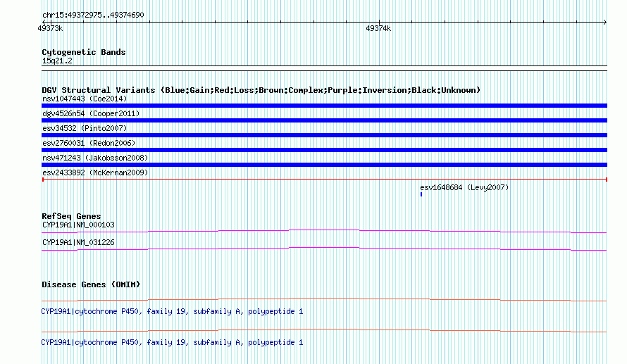Click the upper orange OMIM disease gene line

pos(324,300)
